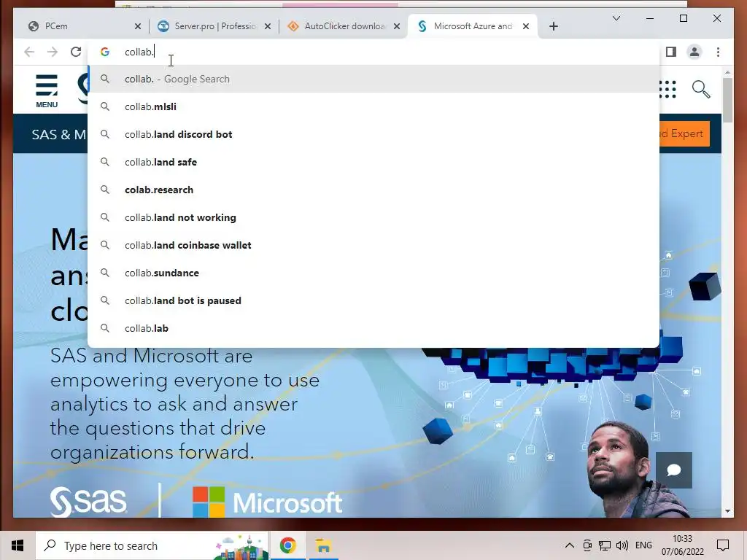Select 'collab.land safe' suggestion
The height and width of the screenshot is (560, 747).
pos(374,162)
